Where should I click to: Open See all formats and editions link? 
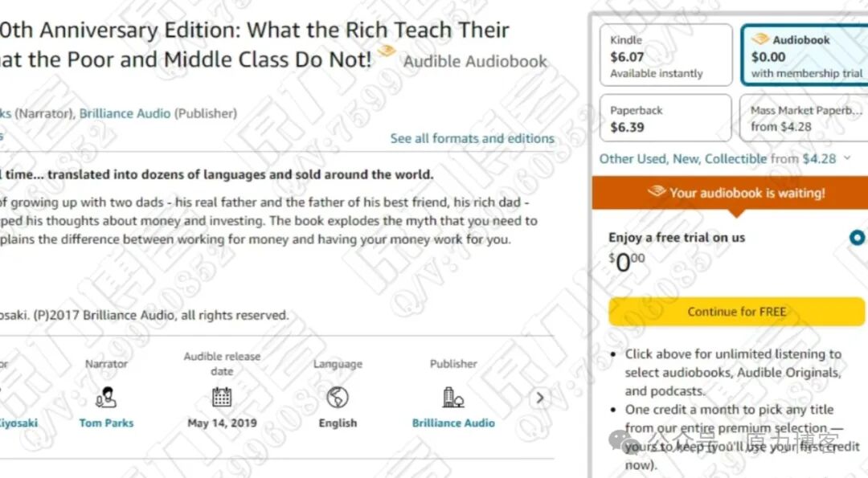pos(472,138)
